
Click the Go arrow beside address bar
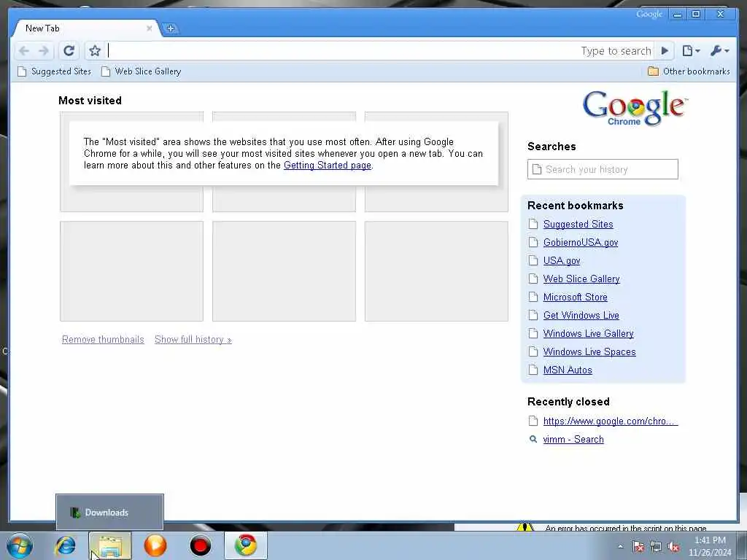pyautogui.click(x=665, y=50)
